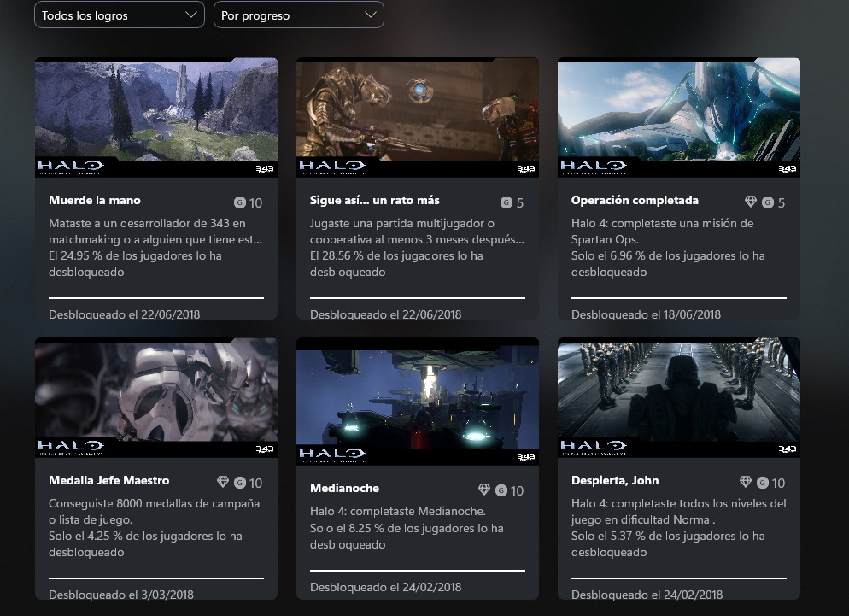Click gamerscore icon on 'Despierta, John'
849x616 pixels.
[x=763, y=483]
